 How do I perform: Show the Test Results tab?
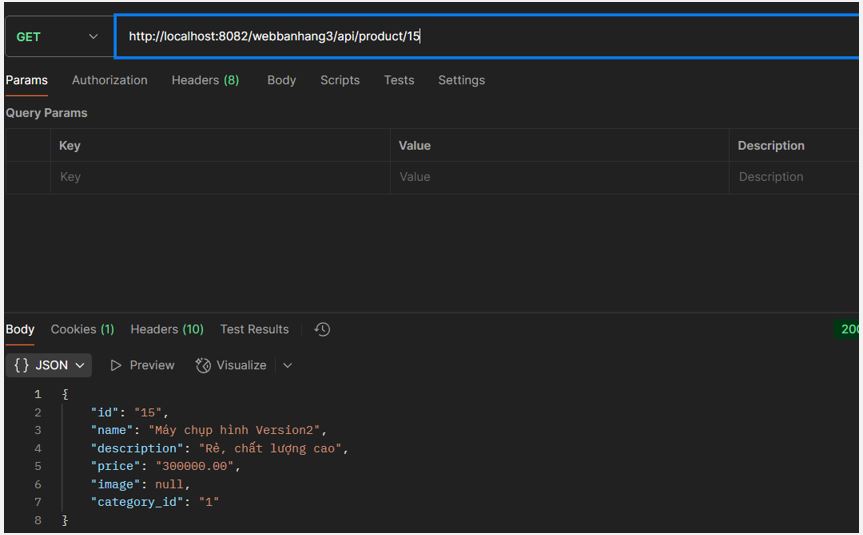(254, 329)
